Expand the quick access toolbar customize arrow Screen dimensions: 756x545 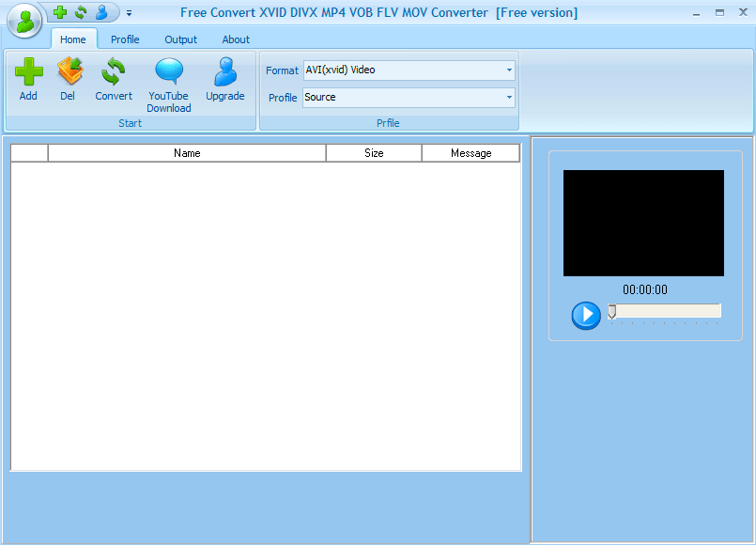129,14
